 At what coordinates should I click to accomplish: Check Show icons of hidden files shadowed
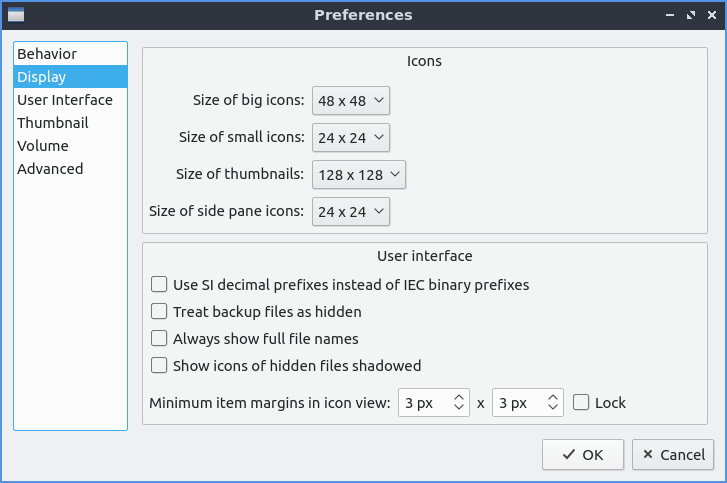pyautogui.click(x=159, y=366)
